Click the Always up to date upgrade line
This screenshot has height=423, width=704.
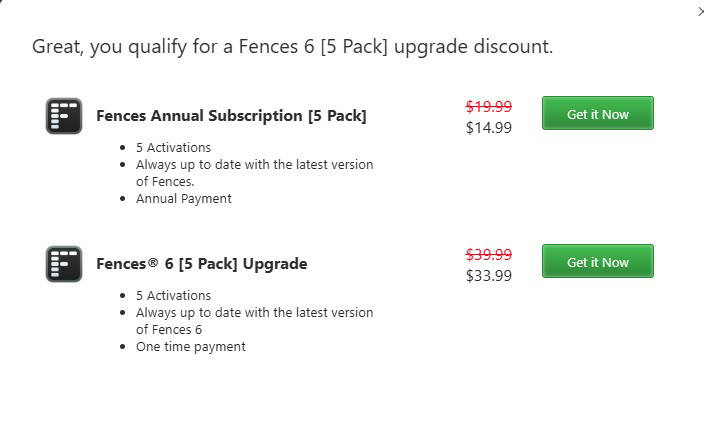click(254, 312)
